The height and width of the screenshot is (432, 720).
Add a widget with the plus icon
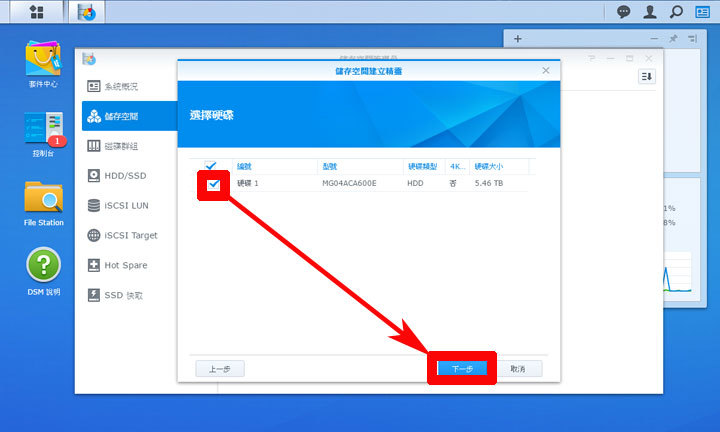[518, 39]
